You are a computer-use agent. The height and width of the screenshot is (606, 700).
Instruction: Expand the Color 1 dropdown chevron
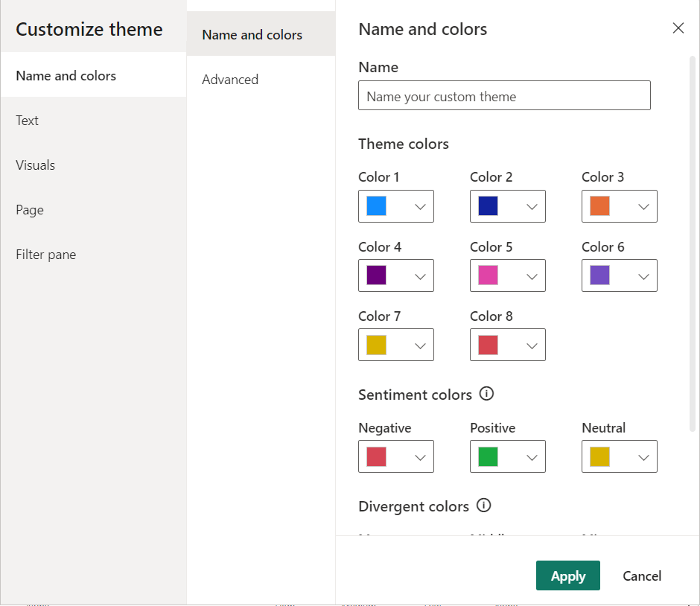point(420,207)
